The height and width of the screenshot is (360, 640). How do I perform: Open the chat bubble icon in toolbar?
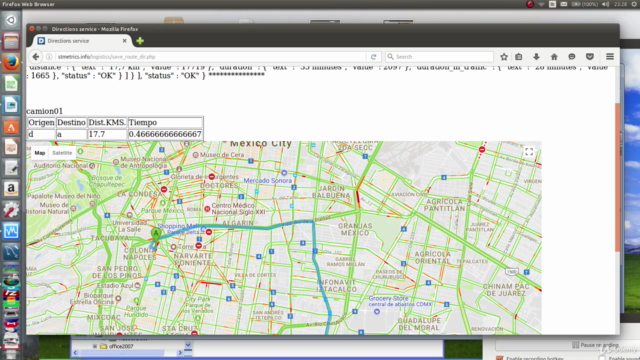[572, 57]
